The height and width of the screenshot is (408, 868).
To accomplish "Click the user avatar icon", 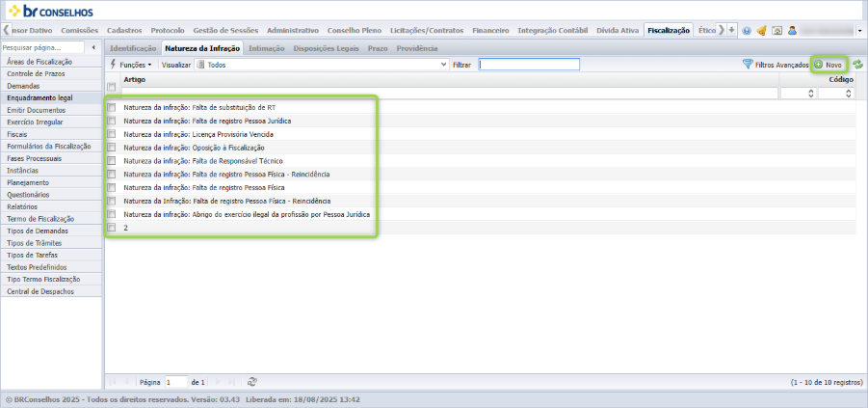I will (x=792, y=31).
